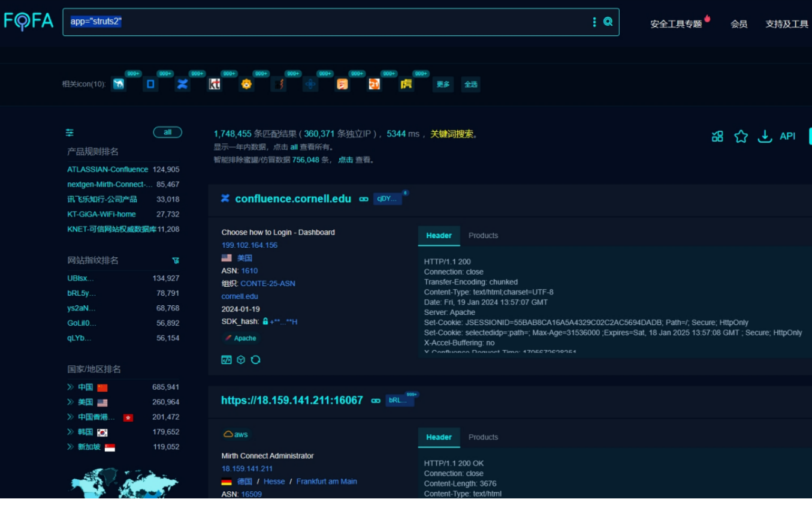Click the cornell.edu domain link
The width and height of the screenshot is (812, 505).
click(240, 296)
